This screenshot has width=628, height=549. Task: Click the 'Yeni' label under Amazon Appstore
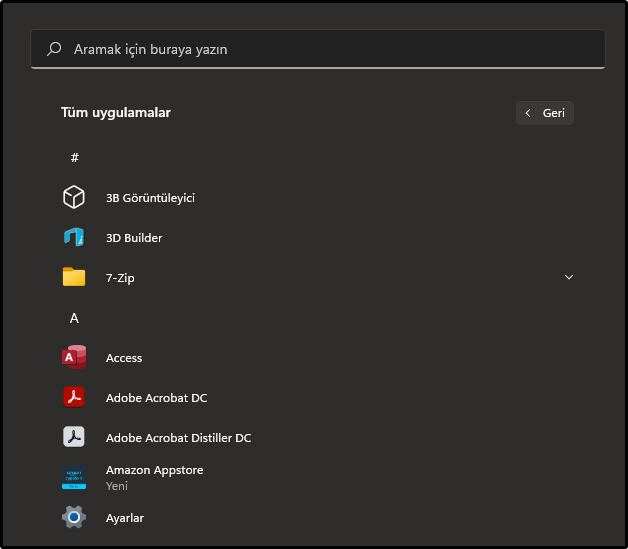click(x=117, y=486)
